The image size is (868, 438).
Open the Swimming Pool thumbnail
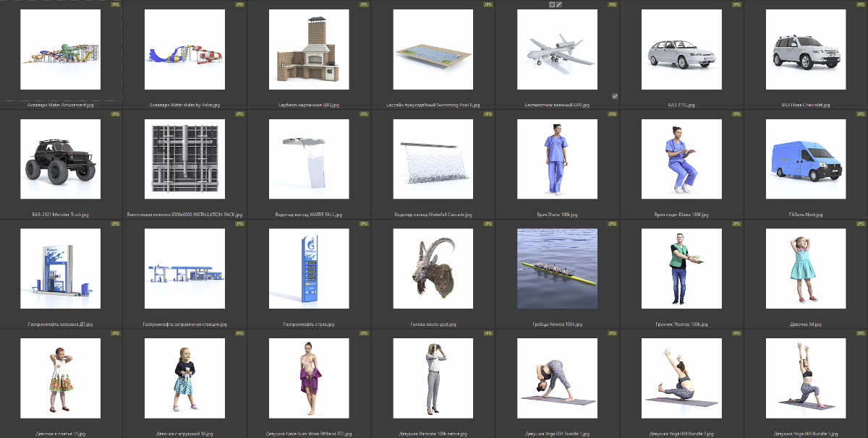[433, 49]
